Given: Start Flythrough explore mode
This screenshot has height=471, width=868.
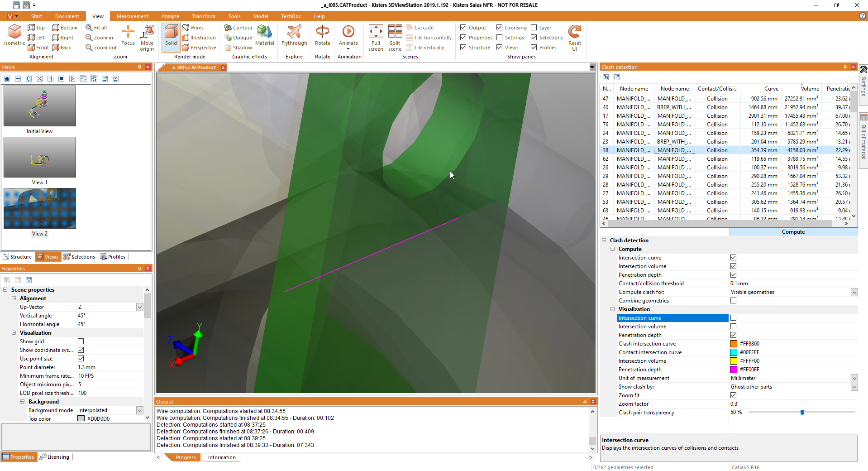Looking at the screenshot, I should pos(294,35).
